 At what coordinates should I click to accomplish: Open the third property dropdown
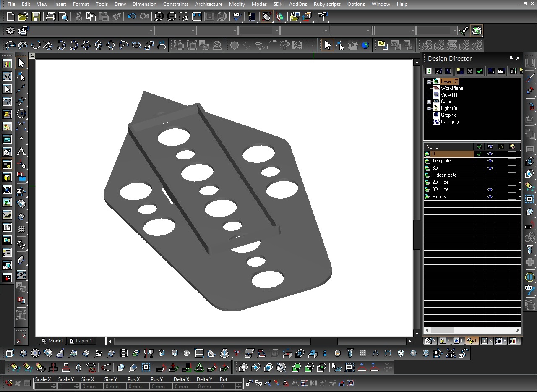tap(217, 31)
